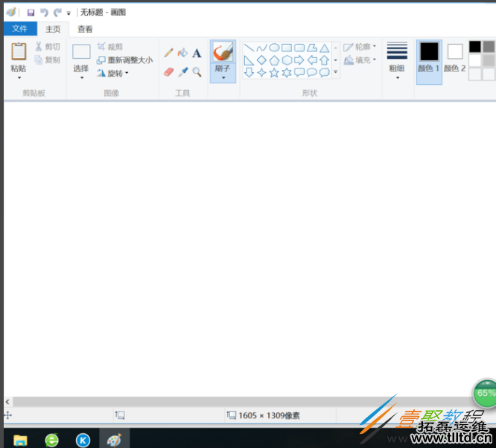Toggle Color 2 (颜色 2) as active

pyautogui.click(x=454, y=57)
